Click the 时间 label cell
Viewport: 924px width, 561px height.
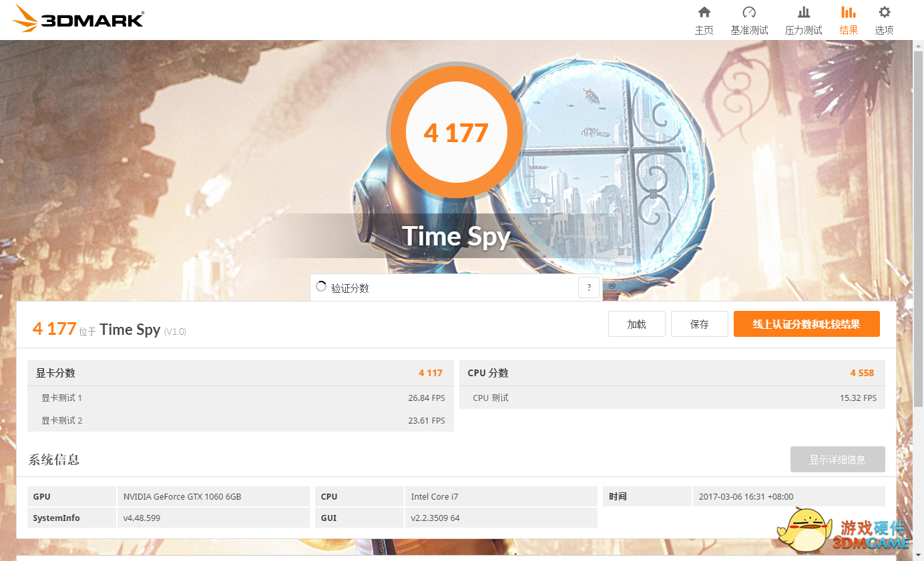click(647, 496)
